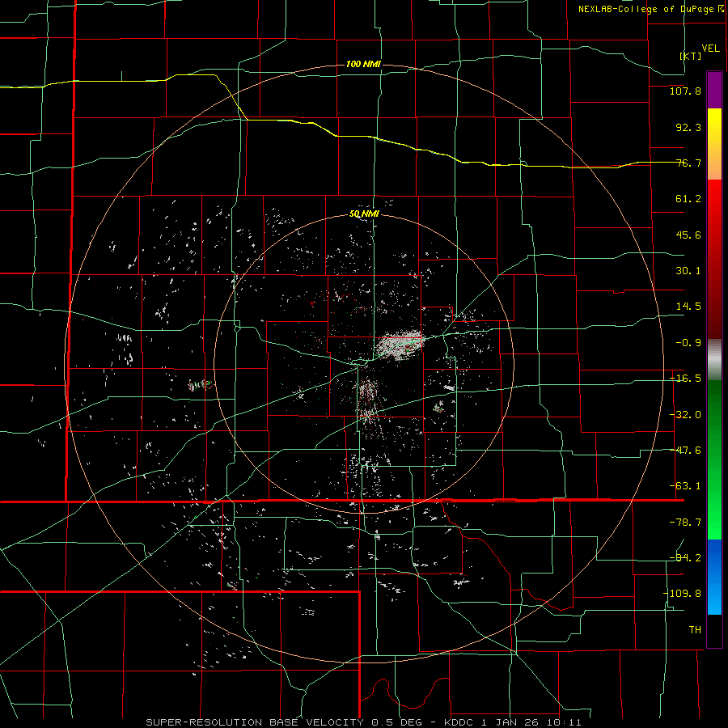Screen dimensions: 728x728
Task: Click the gray band of the color bar
Action: coord(714,360)
